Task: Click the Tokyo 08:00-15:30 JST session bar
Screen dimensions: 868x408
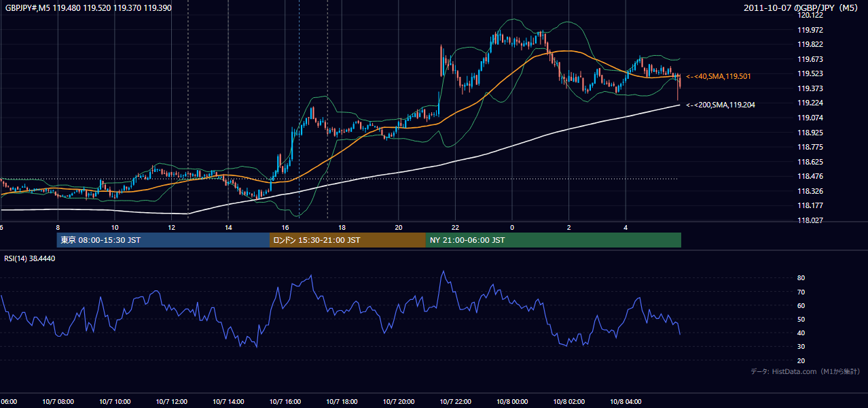Action: point(163,240)
